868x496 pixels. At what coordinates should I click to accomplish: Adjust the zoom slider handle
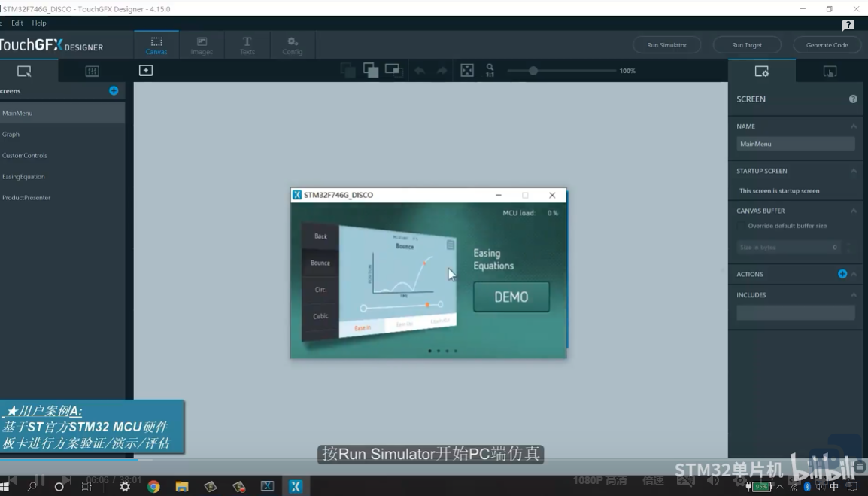coord(533,71)
